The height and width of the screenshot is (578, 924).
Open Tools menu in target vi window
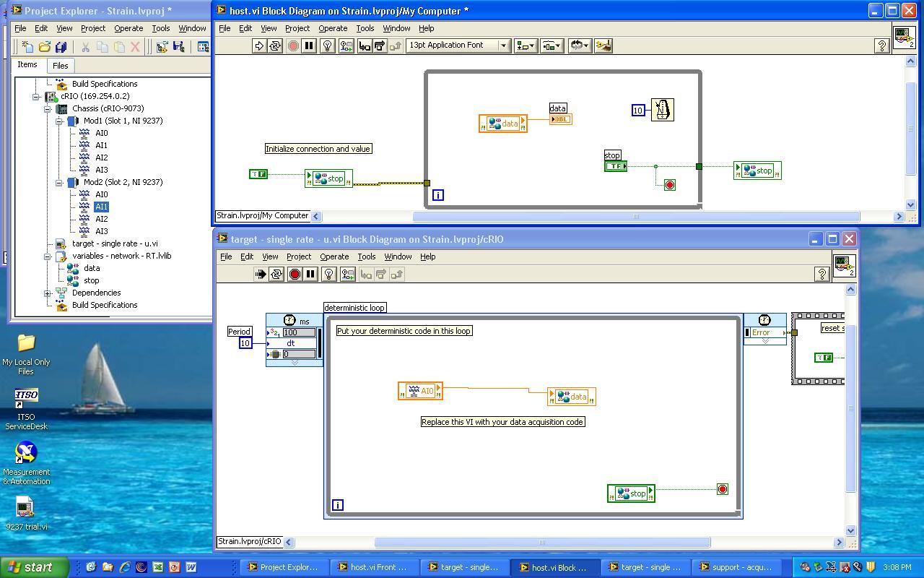click(x=366, y=256)
